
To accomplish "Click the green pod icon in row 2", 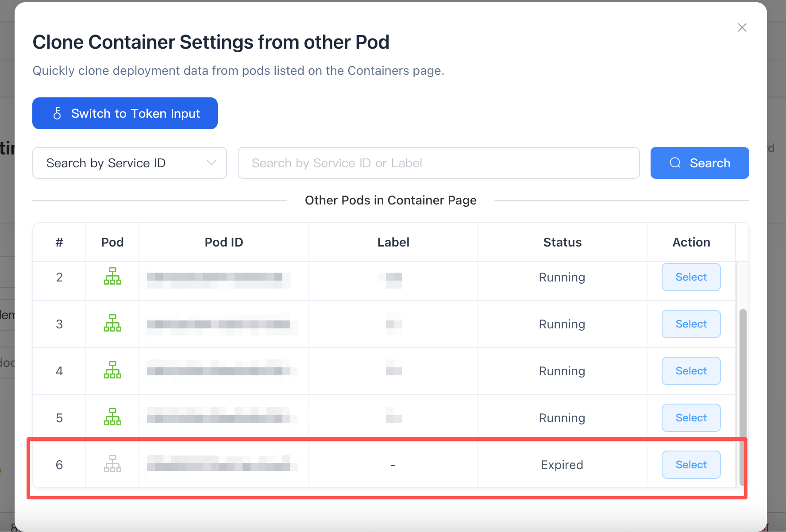I will 112,276.
